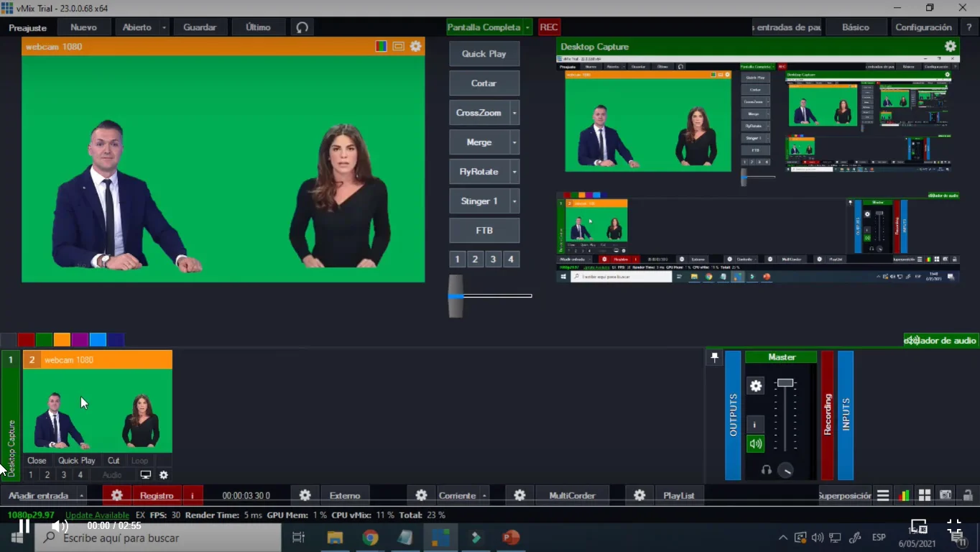Open webcam 1080 preview settings gear
980x552 pixels.
pos(416,46)
